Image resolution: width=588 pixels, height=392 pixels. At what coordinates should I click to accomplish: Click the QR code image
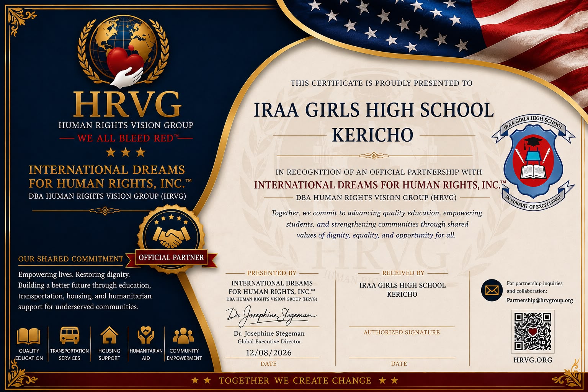point(532,332)
